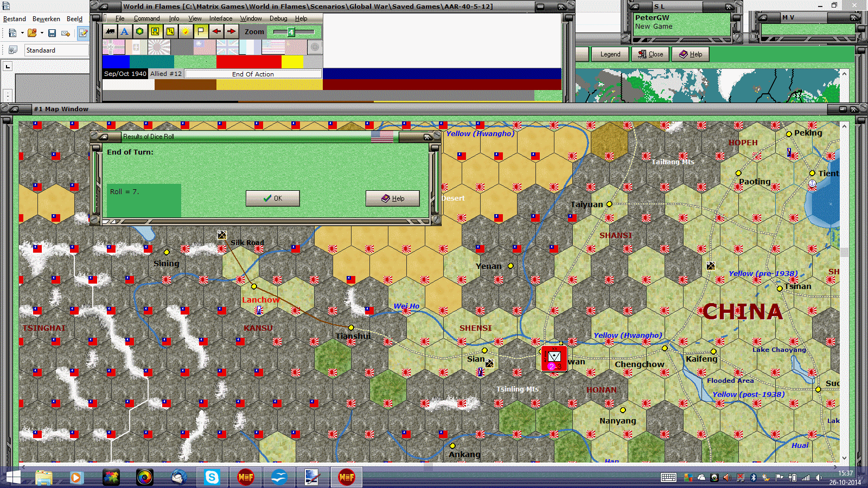Click the yellow color bar
The image size is (868, 488).
click(x=292, y=61)
